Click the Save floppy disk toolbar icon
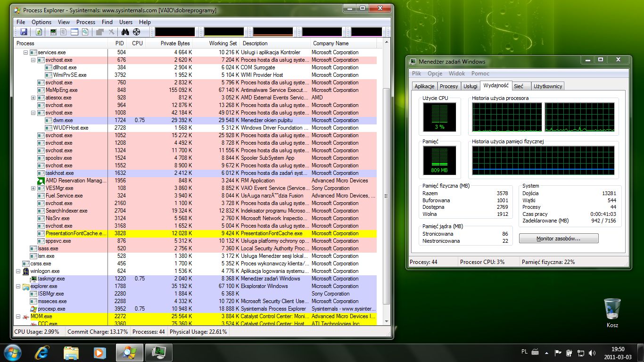The width and height of the screenshot is (644, 362). click(x=23, y=32)
